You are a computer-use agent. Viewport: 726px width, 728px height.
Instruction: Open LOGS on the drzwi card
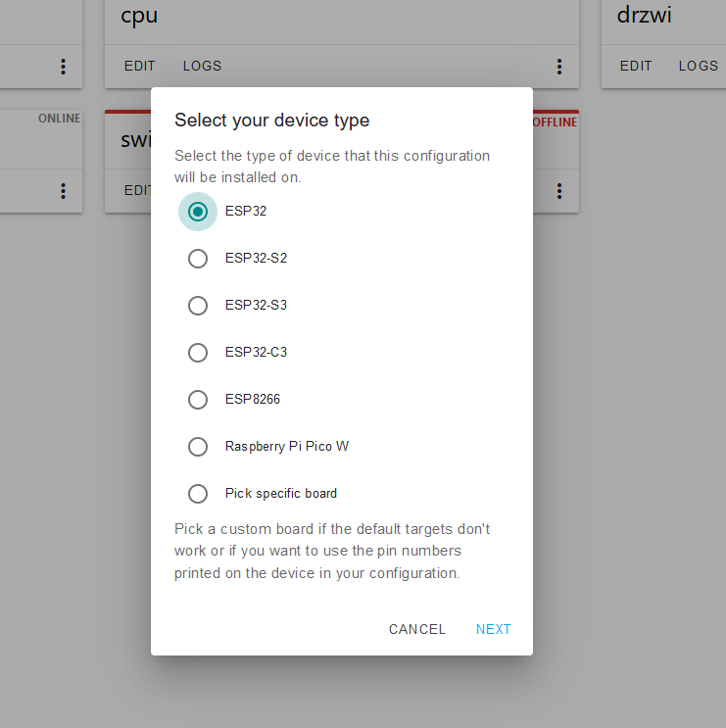pyautogui.click(x=699, y=66)
